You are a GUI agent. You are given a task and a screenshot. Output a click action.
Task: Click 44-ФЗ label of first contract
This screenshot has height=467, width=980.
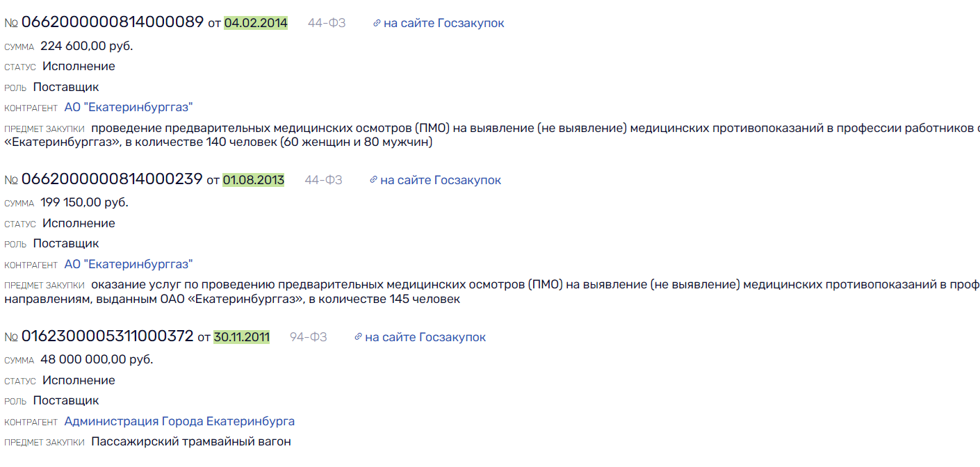327,23
